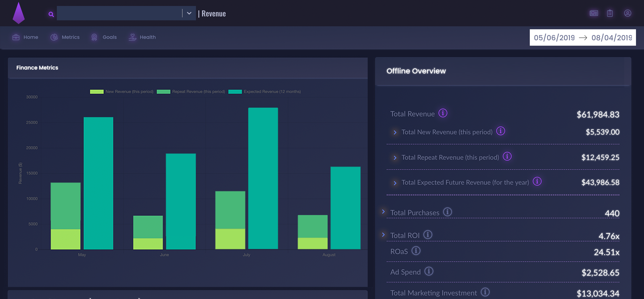Click the Ad Spend label
This screenshot has height=299, width=644.
click(x=405, y=272)
